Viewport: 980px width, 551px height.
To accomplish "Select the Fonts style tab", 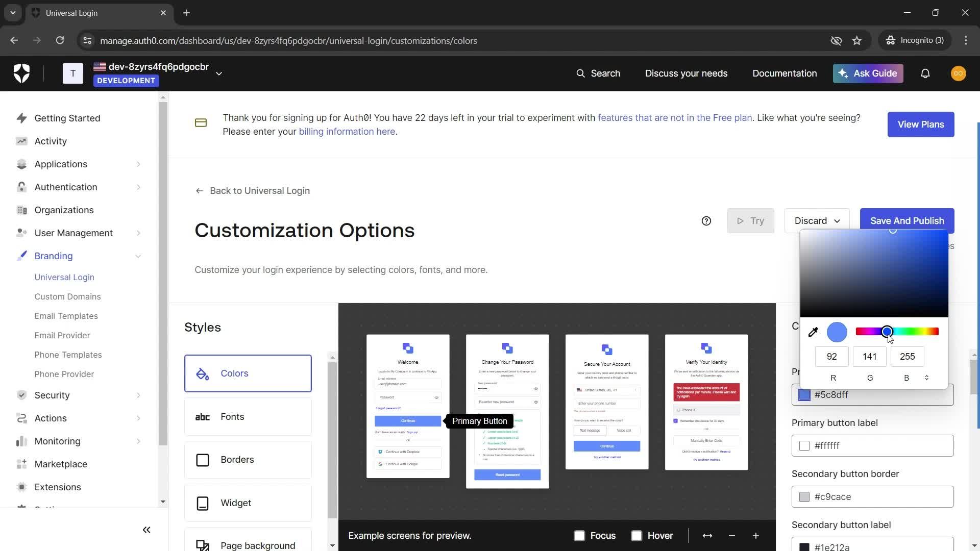I will [x=248, y=417].
